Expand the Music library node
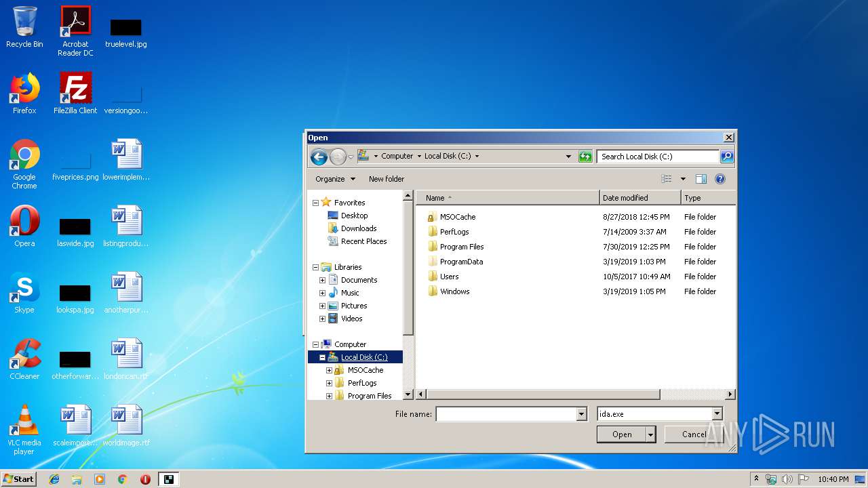Viewport: 868px width, 488px height. pos(322,293)
